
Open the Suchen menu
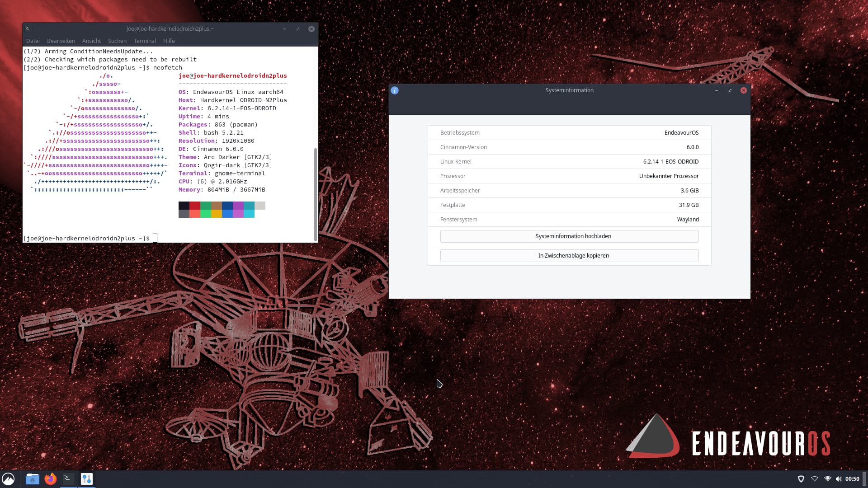pos(117,41)
